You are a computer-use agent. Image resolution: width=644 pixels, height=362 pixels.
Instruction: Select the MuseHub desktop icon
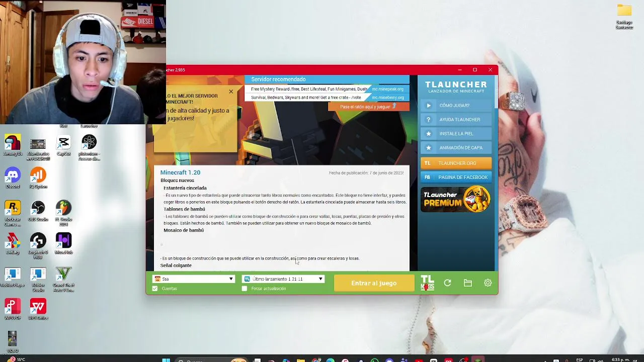63,244
